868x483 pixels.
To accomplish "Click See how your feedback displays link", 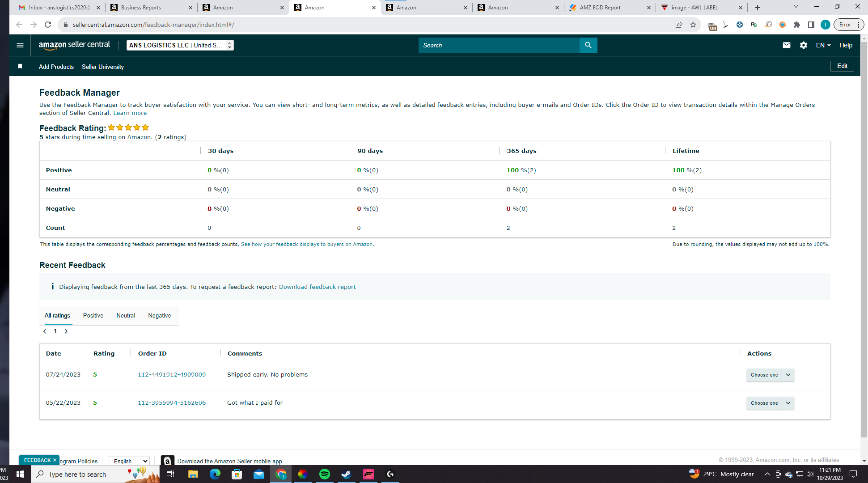I will pos(307,244).
